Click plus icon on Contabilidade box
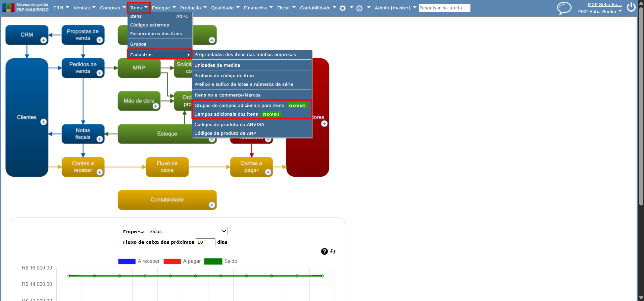 tap(212, 205)
